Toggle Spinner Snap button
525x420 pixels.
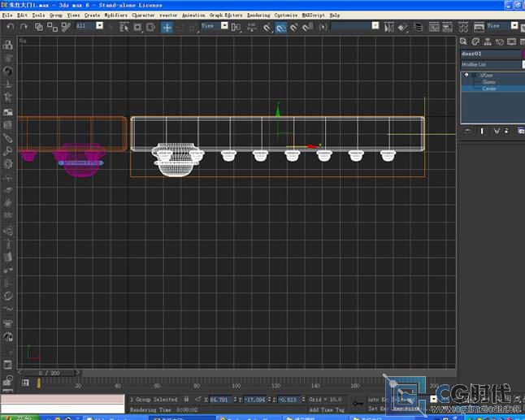pos(307,28)
